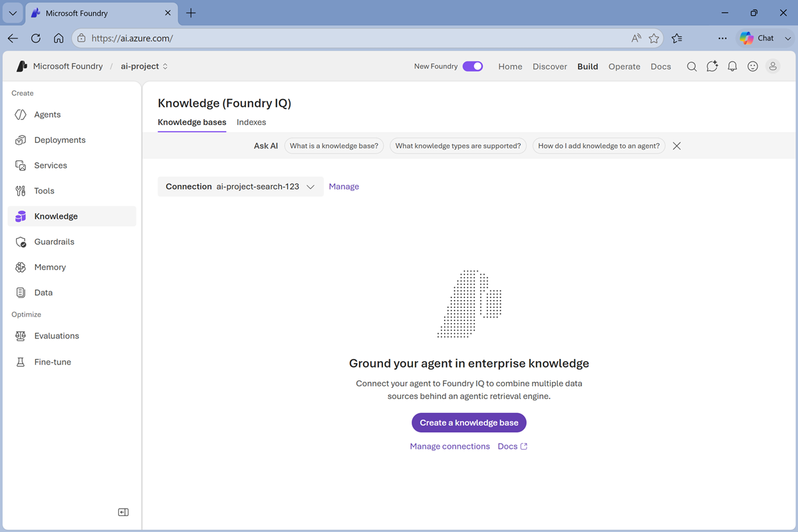Screen dimensions: 798x532
Task: Go to Home in top navigation
Action: (x=510, y=66)
